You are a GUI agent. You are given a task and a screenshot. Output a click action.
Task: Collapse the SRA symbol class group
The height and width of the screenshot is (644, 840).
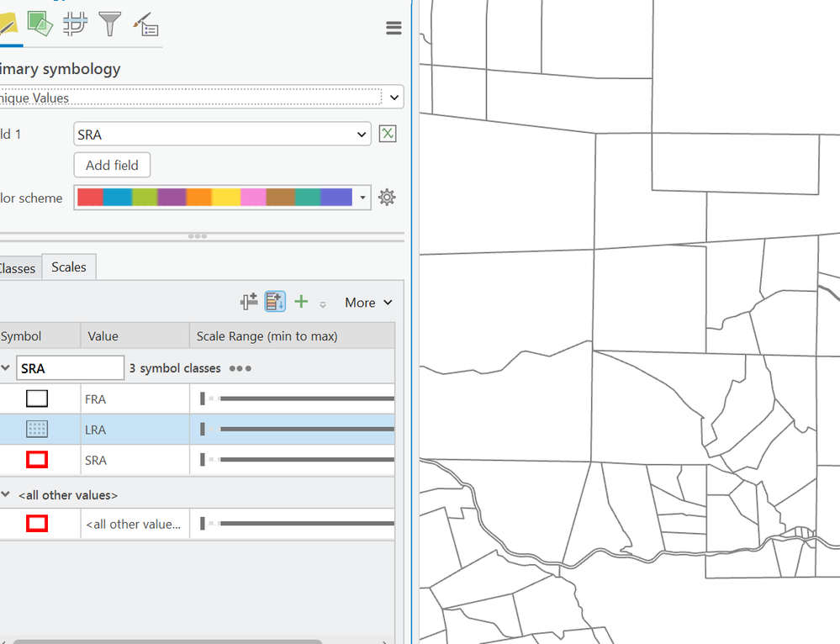[x=7, y=367]
